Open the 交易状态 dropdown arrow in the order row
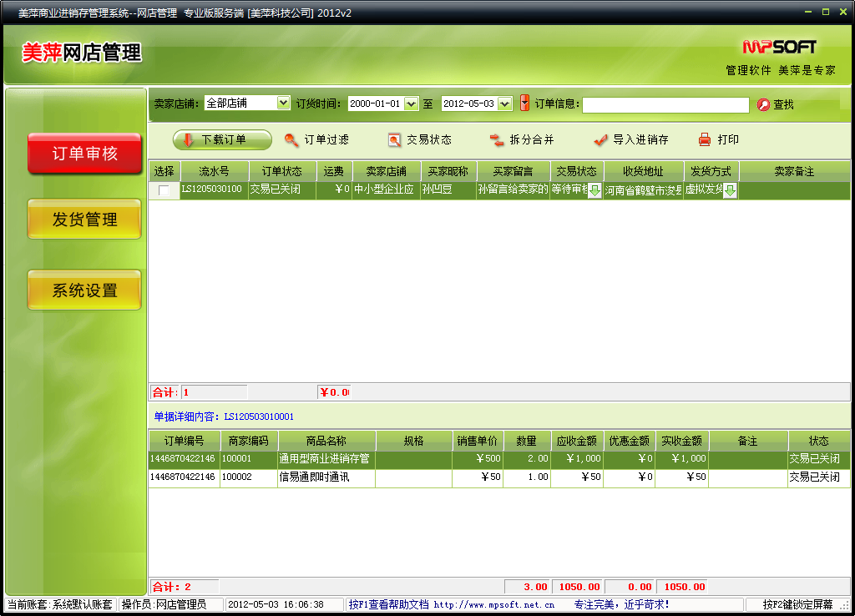 click(x=594, y=191)
